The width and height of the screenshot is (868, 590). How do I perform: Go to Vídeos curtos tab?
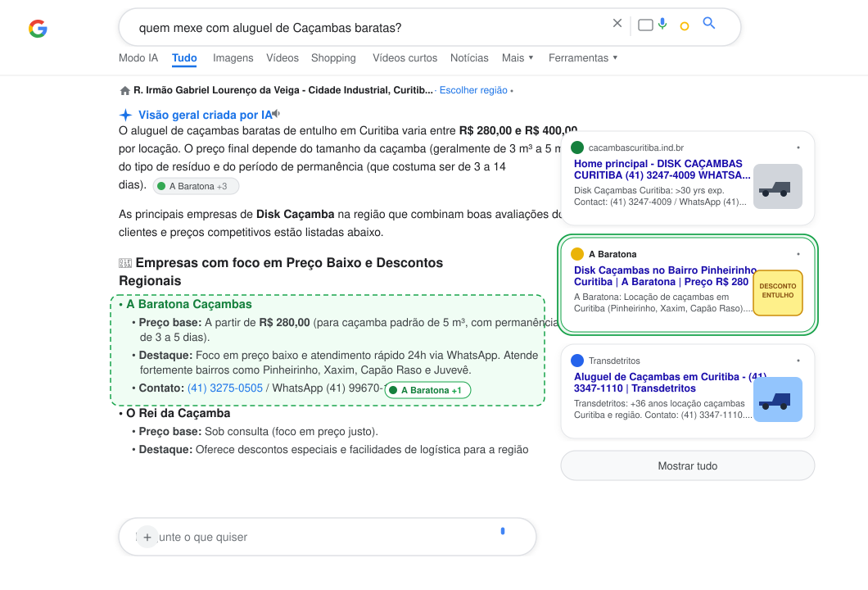click(405, 57)
